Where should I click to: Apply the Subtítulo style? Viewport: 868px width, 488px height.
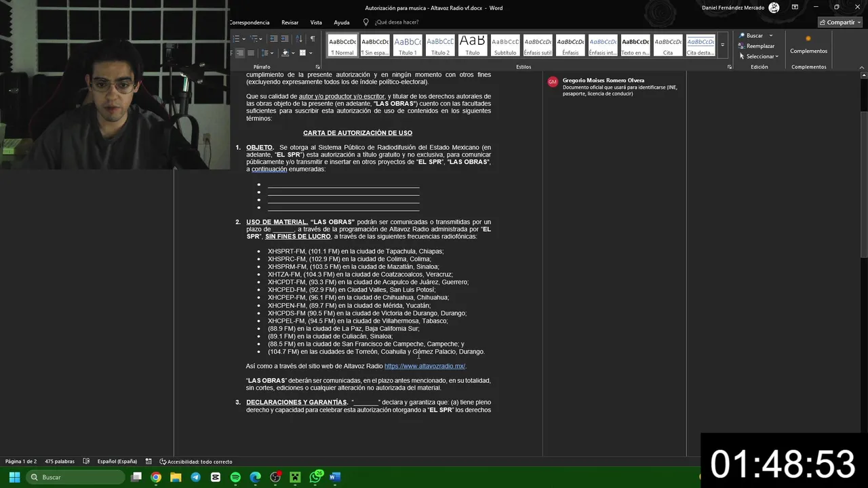click(x=505, y=45)
